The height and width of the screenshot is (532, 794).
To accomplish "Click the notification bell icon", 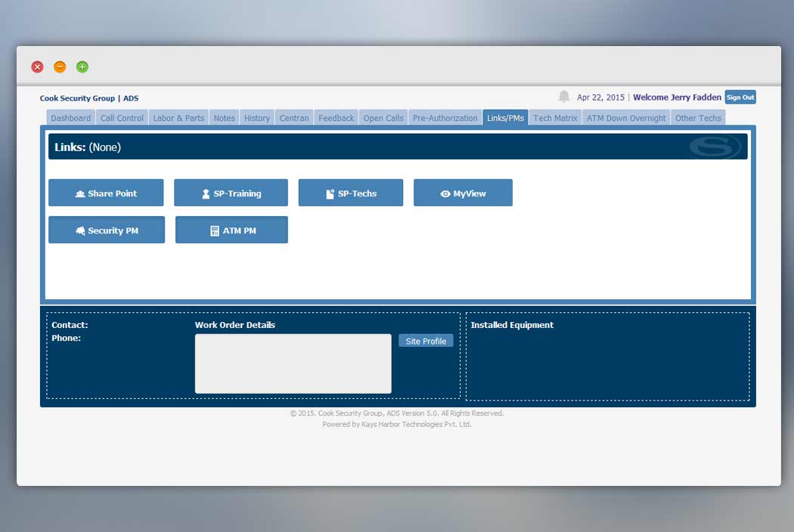I will [563, 96].
